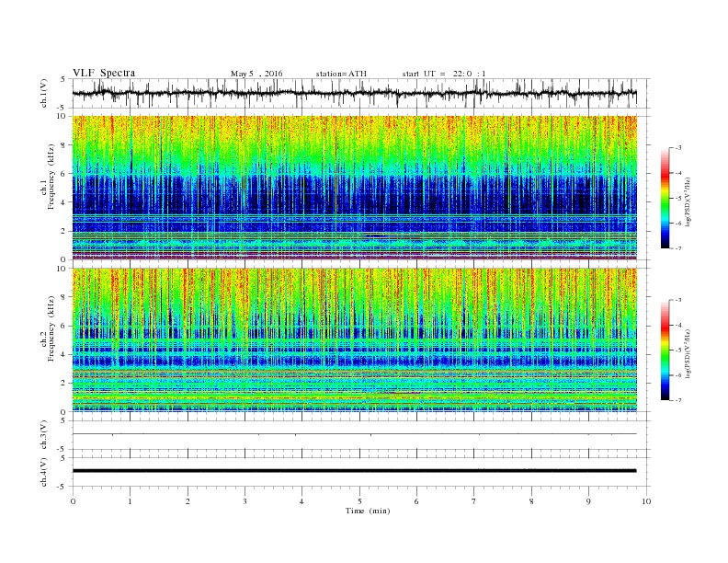This screenshot has width=728, height=563.
Task: Click the "ch.1(V)" axis label
Action: coord(43,93)
